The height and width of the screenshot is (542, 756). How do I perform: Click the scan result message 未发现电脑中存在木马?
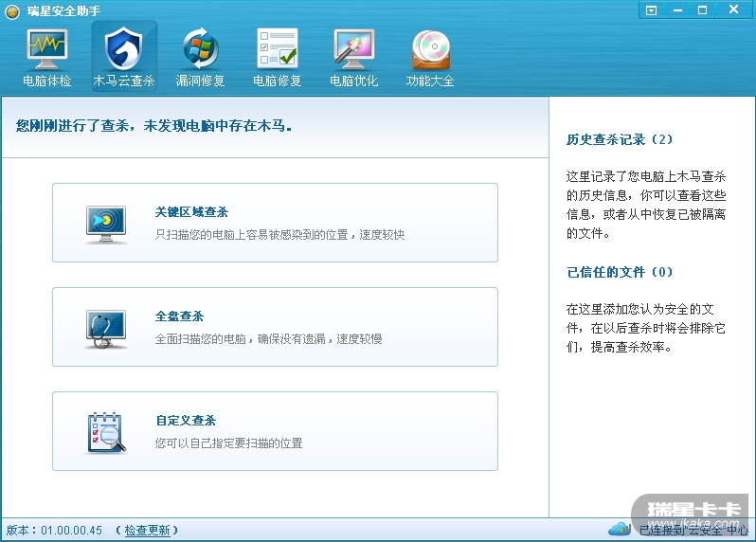coord(218,126)
